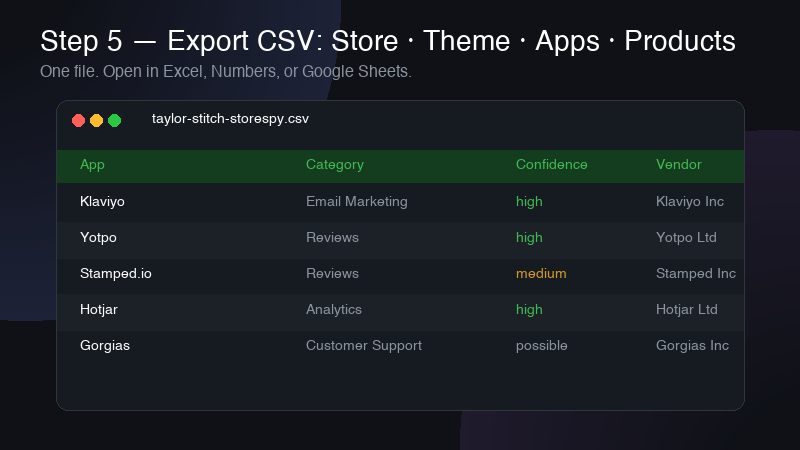800x450 pixels.
Task: Select the Stamped Inc vendor cell
Action: 696,273
